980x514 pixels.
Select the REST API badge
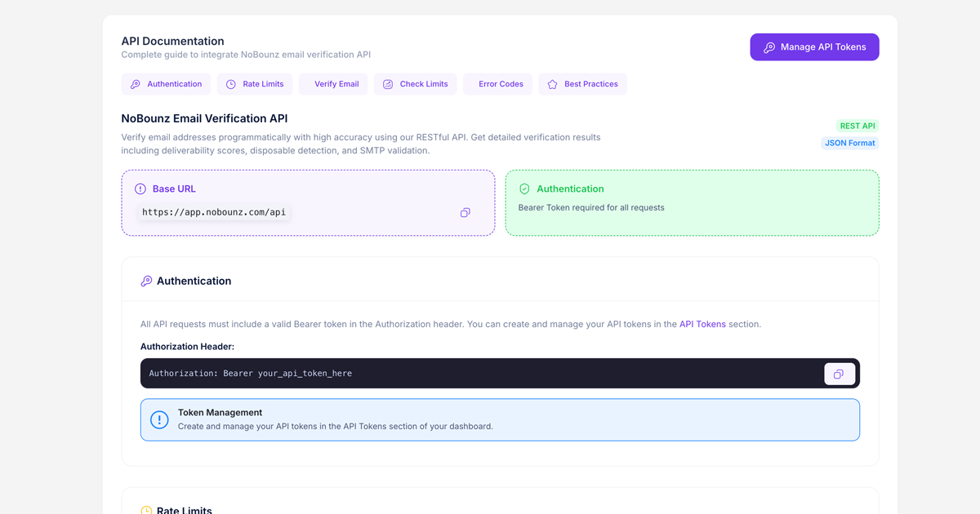[x=857, y=126]
